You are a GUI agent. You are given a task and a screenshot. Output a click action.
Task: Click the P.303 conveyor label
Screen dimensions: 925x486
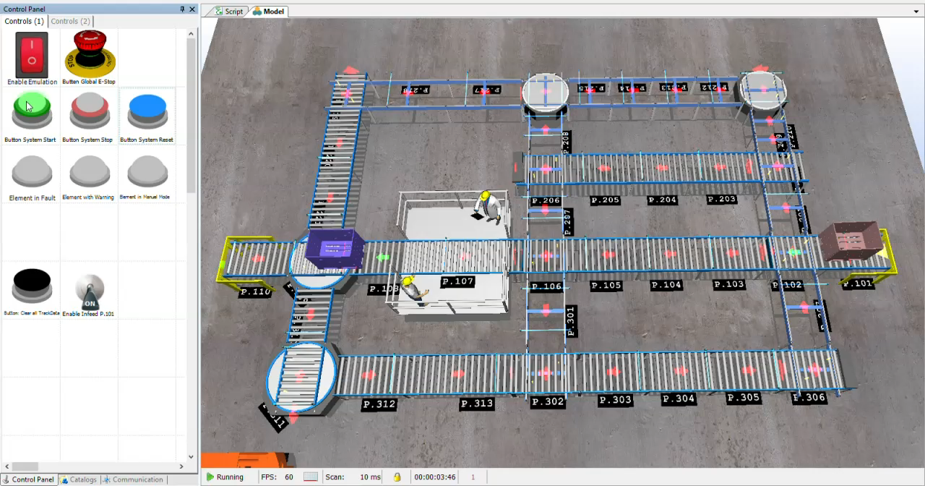click(x=615, y=400)
